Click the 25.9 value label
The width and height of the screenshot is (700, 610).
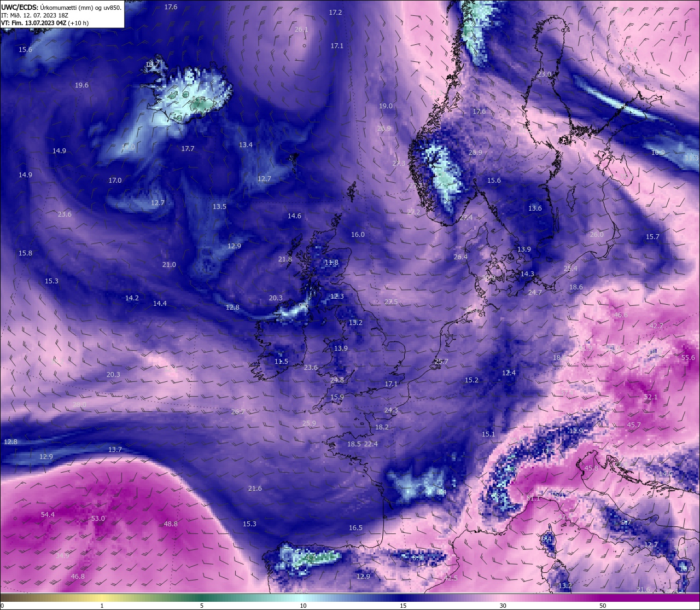point(309,423)
